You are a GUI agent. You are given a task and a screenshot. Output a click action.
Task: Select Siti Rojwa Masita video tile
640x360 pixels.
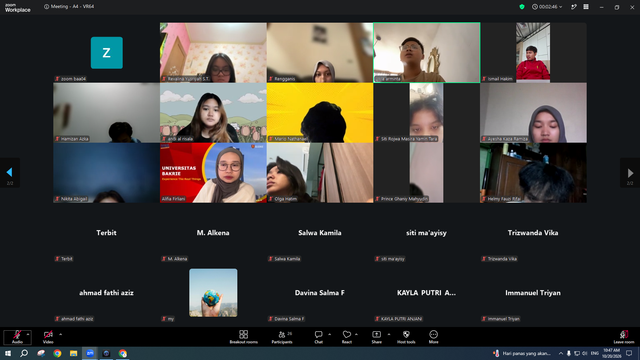(427, 113)
